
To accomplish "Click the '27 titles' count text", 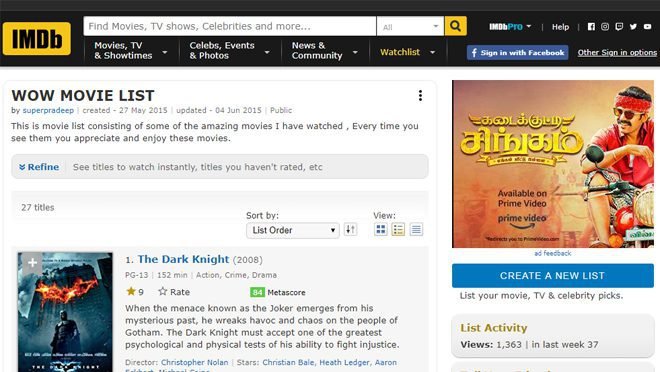I will [37, 207].
